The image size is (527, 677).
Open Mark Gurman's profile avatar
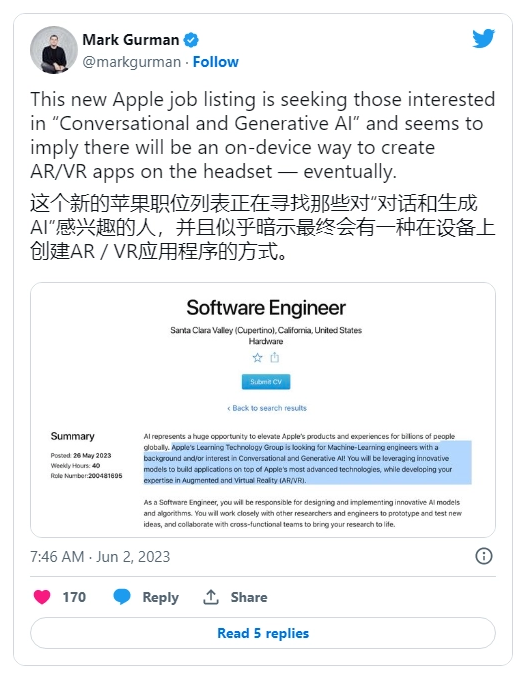(x=54, y=50)
